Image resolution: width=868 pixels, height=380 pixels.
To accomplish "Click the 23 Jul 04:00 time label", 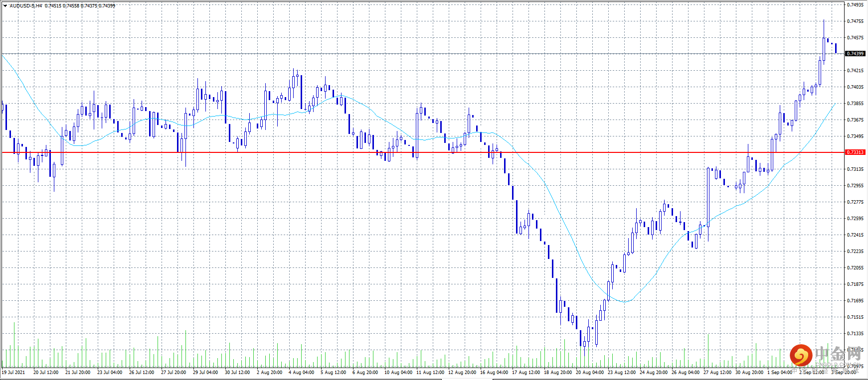I will click(110, 373).
